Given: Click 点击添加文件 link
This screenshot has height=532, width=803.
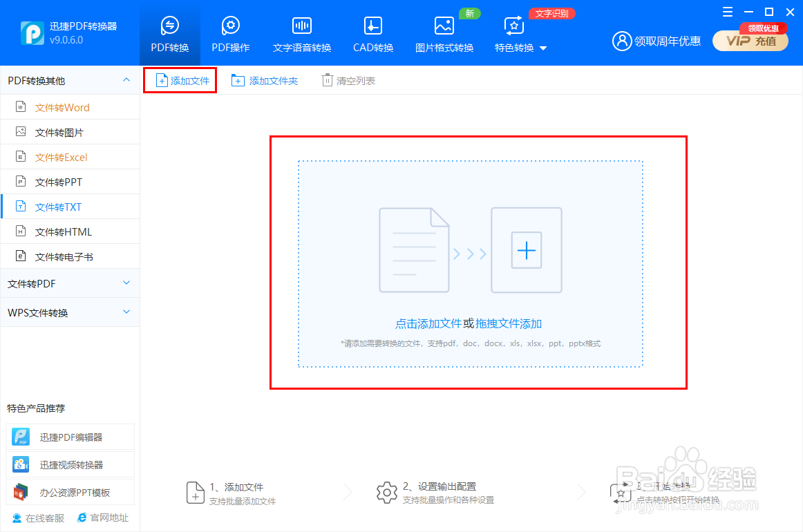Looking at the screenshot, I should pos(428,323).
